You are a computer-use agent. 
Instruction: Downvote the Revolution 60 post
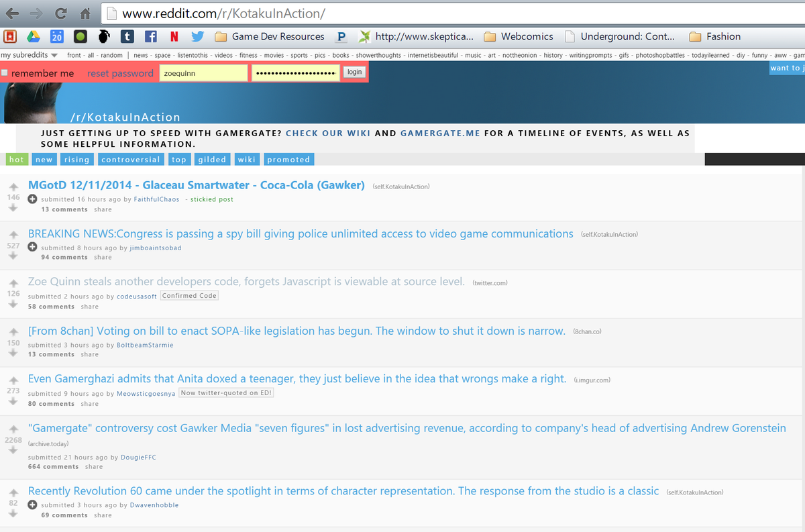tap(13, 513)
